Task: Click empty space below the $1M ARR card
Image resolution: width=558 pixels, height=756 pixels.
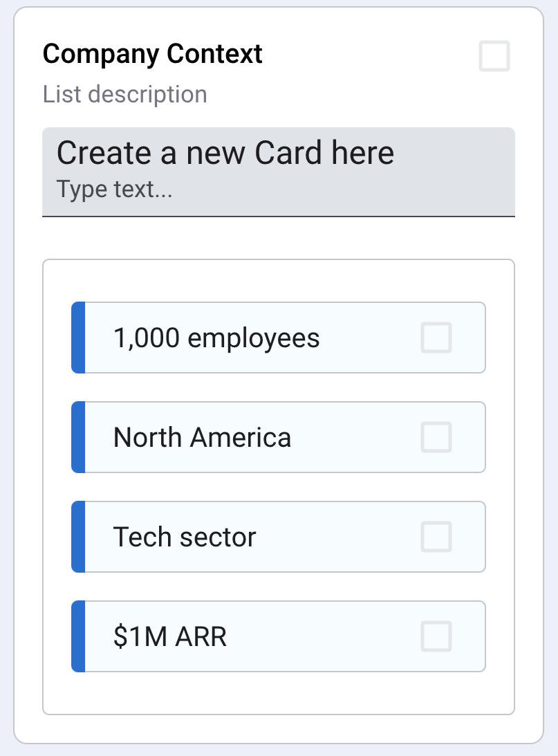Action: pos(278,693)
